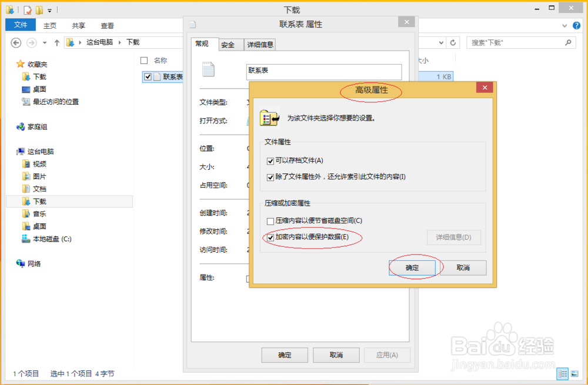Viewport: 588px width, 385px height.
Task: Open the 图片 folder in sidebar
Action: pyautogui.click(x=39, y=176)
